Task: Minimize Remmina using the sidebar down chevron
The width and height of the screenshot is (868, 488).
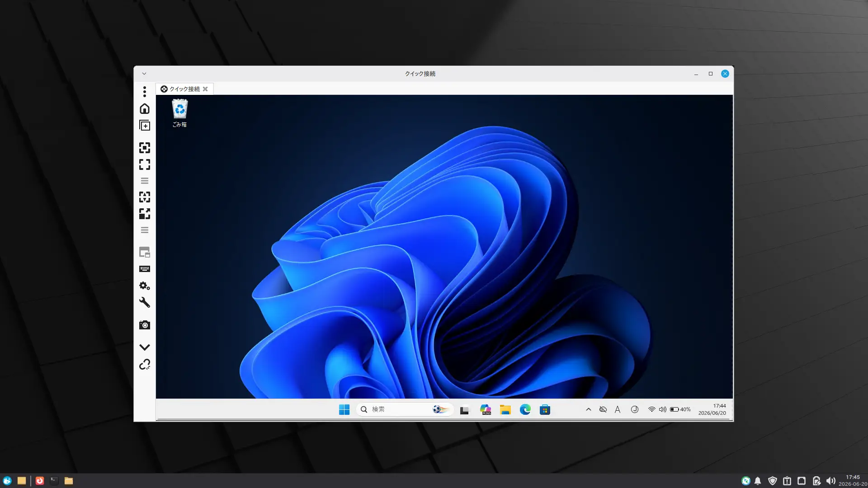Action: point(145,347)
